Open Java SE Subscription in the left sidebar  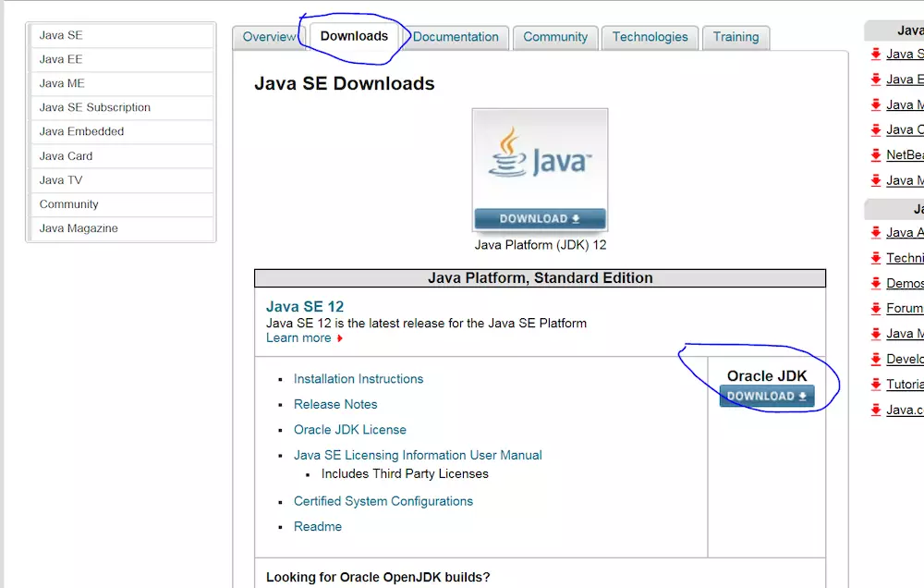tap(121, 108)
